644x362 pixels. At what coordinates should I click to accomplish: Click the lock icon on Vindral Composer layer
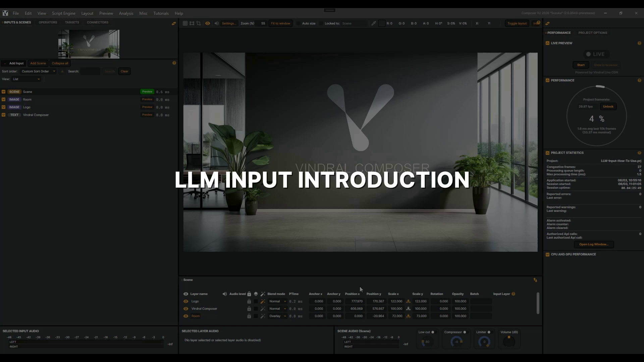[x=249, y=309]
